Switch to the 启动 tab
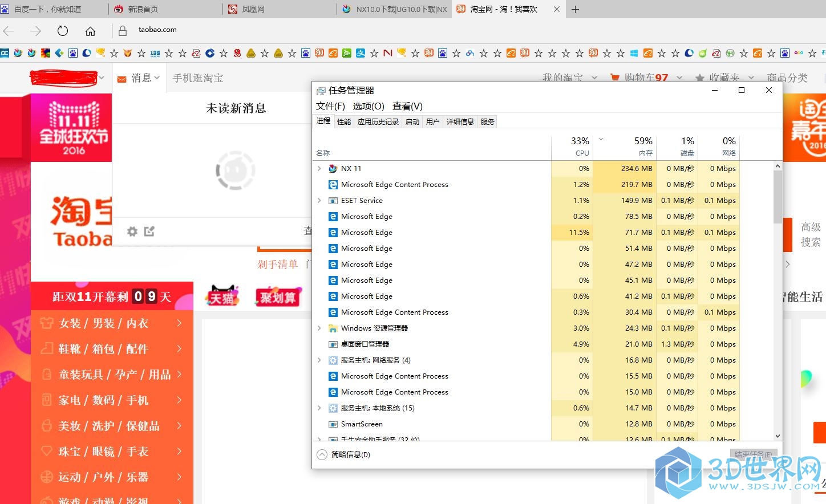The width and height of the screenshot is (826, 504). [x=412, y=121]
